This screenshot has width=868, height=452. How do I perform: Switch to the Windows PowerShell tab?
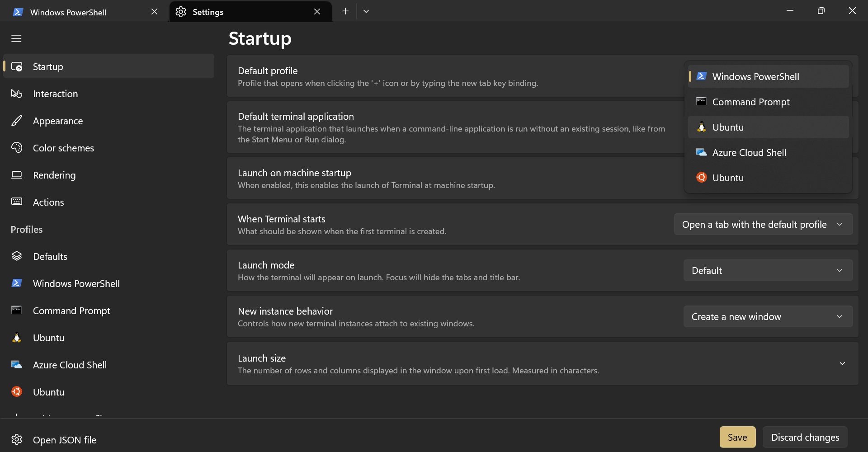tap(68, 12)
